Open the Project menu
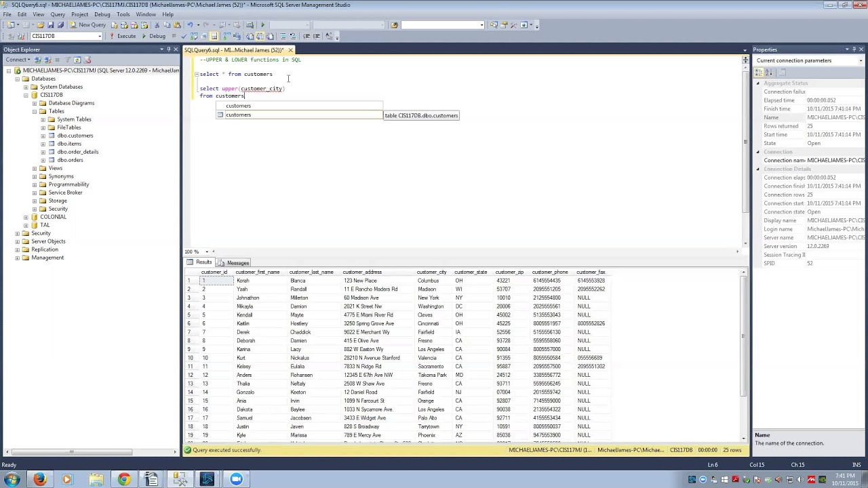The height and width of the screenshot is (488, 868). (x=79, y=14)
